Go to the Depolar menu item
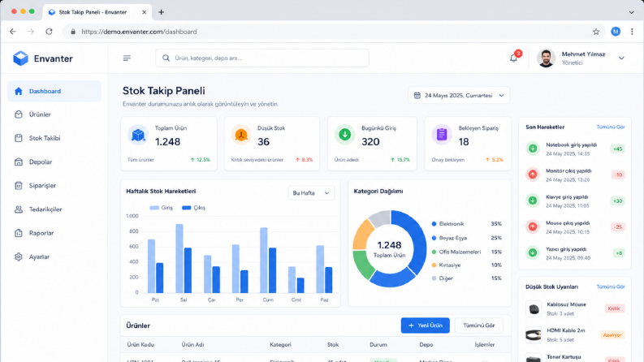Screen dimensions: 644x362 point(54,162)
